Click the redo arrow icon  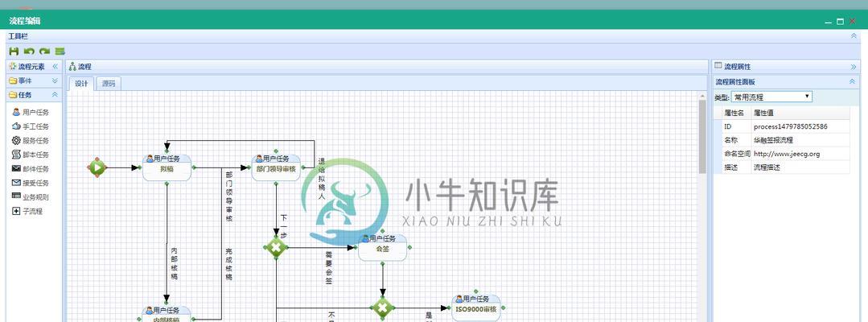tap(44, 51)
